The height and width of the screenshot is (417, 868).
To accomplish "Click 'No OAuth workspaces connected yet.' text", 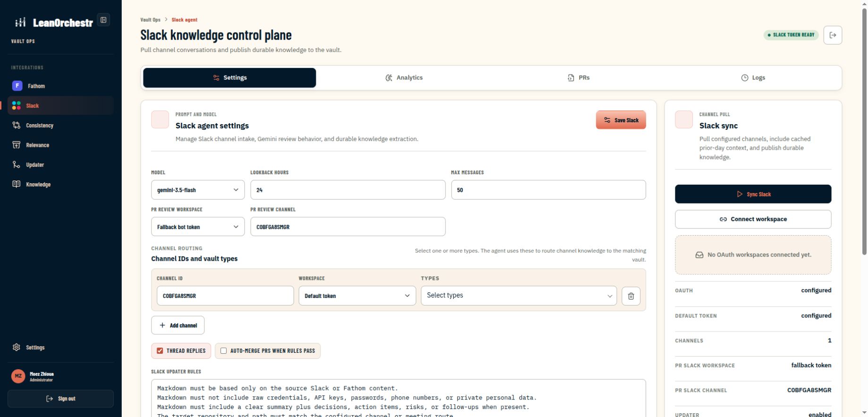I will click(x=759, y=255).
